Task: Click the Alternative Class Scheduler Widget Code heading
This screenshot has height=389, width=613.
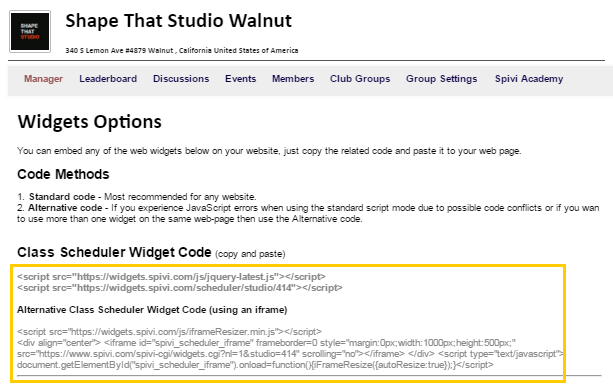Action: 152,310
